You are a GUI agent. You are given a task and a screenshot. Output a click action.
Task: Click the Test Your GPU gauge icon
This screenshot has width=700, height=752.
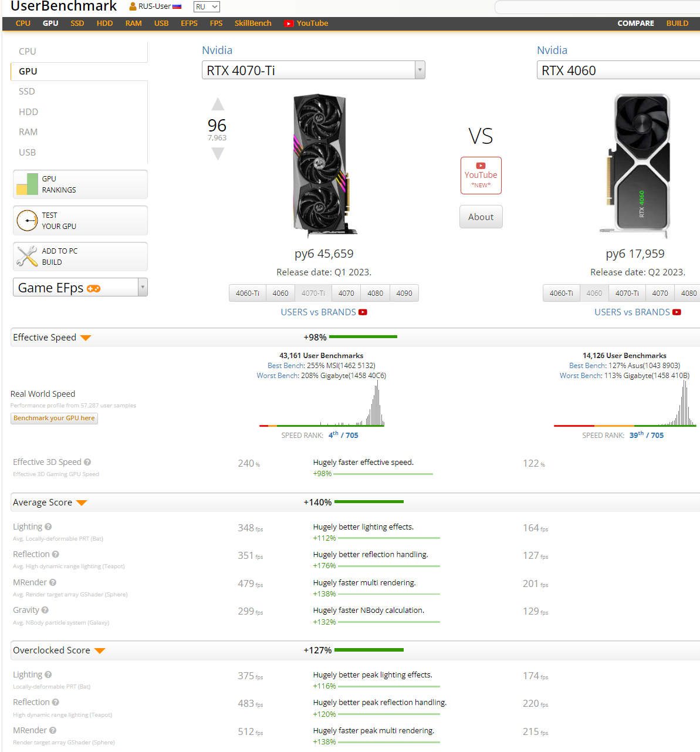27,221
